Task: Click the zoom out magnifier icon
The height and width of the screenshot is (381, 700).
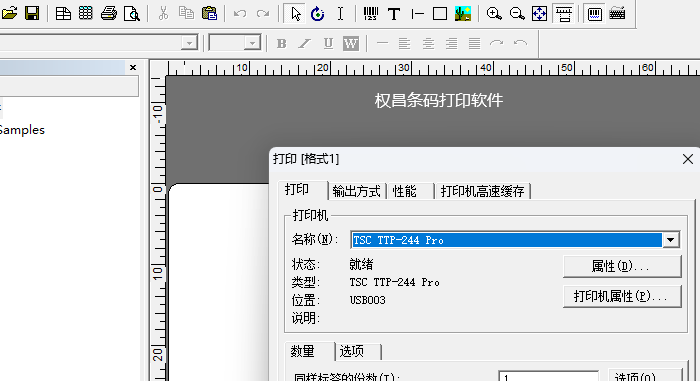Action: click(517, 14)
